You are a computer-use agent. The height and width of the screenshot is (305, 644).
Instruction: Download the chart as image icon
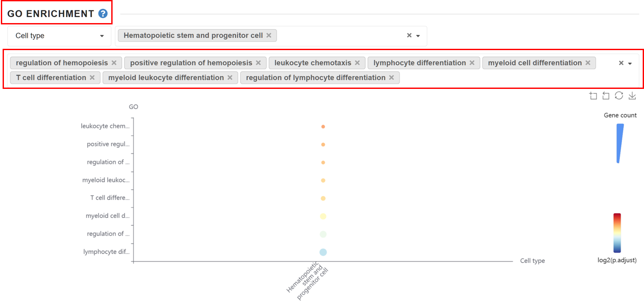[632, 96]
